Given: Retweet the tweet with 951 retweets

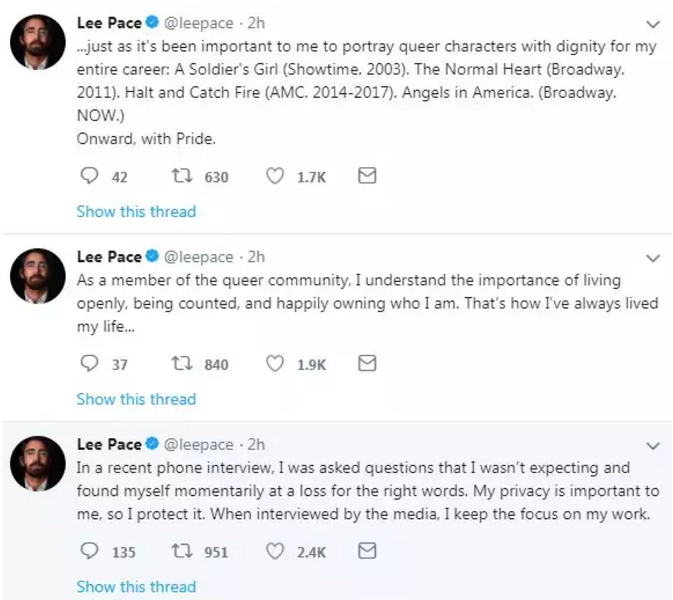Looking at the screenshot, I should [181, 551].
